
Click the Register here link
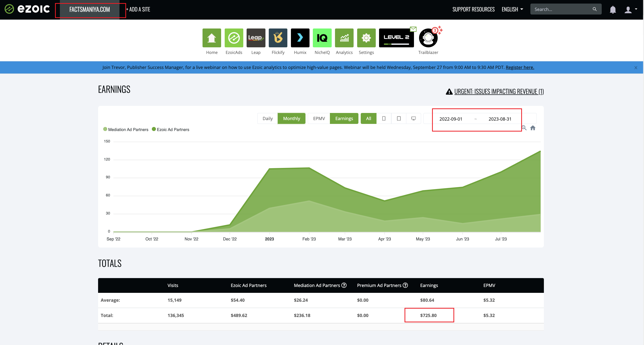tap(520, 67)
